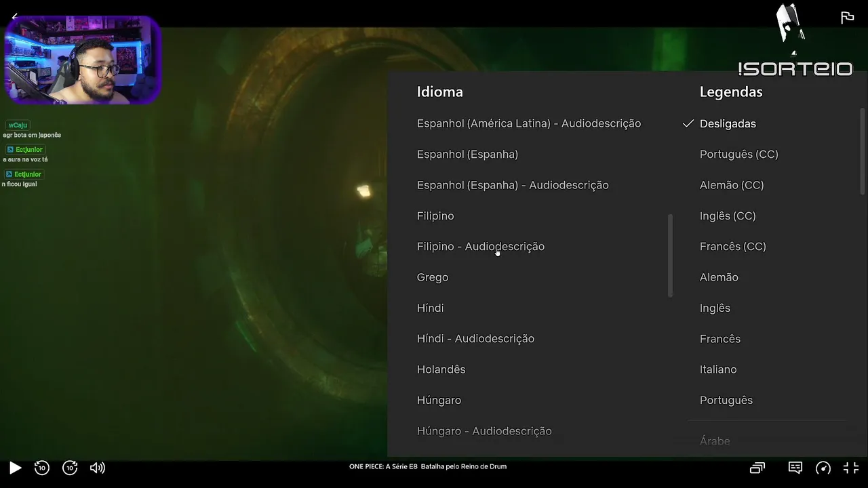
Task: Enable Francês (CC) subtitles
Action: point(733,247)
